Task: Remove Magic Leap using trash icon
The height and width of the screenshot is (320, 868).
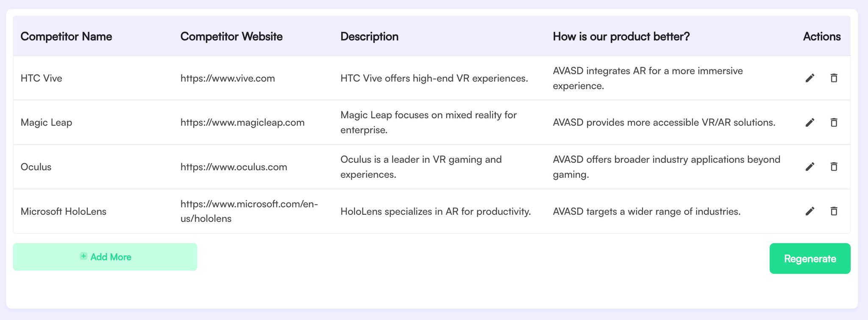Action: point(834,123)
